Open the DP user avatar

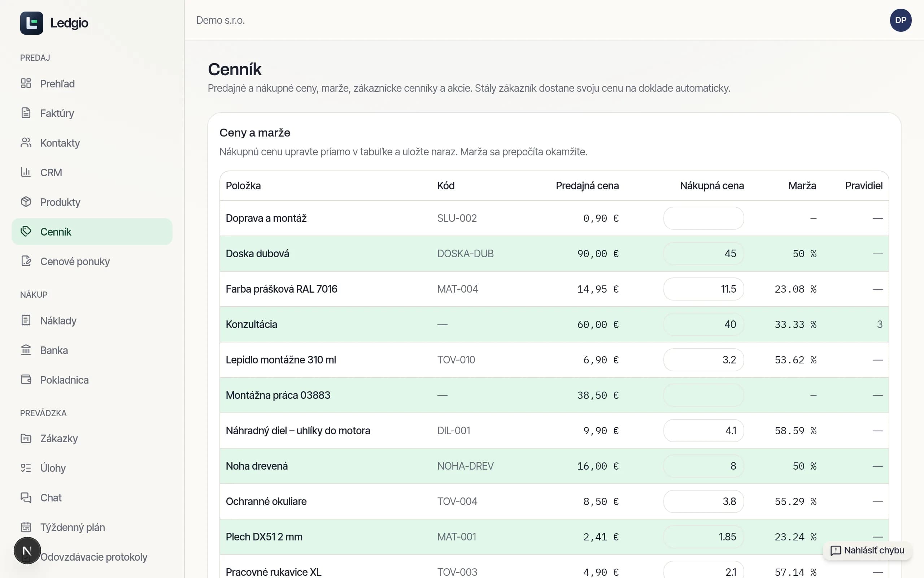tap(900, 20)
